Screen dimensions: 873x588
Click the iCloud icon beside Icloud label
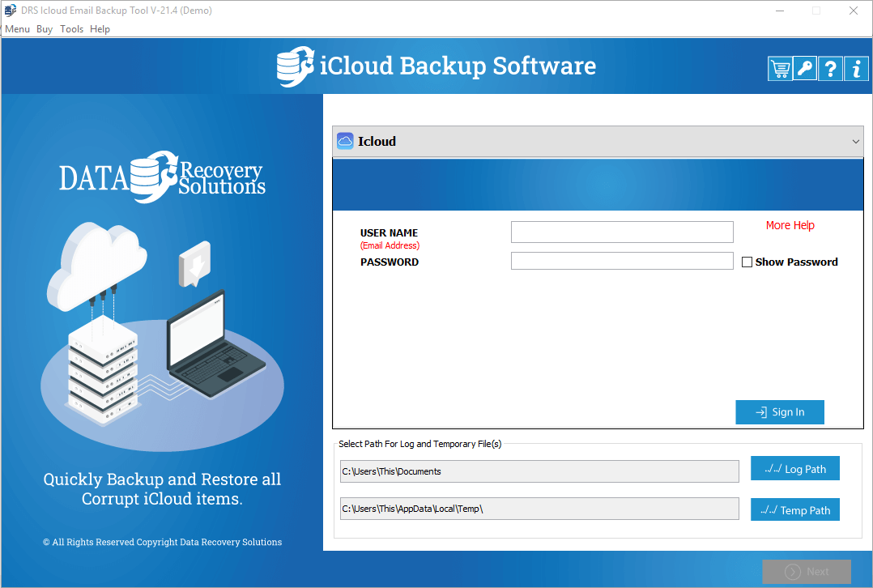click(x=345, y=142)
